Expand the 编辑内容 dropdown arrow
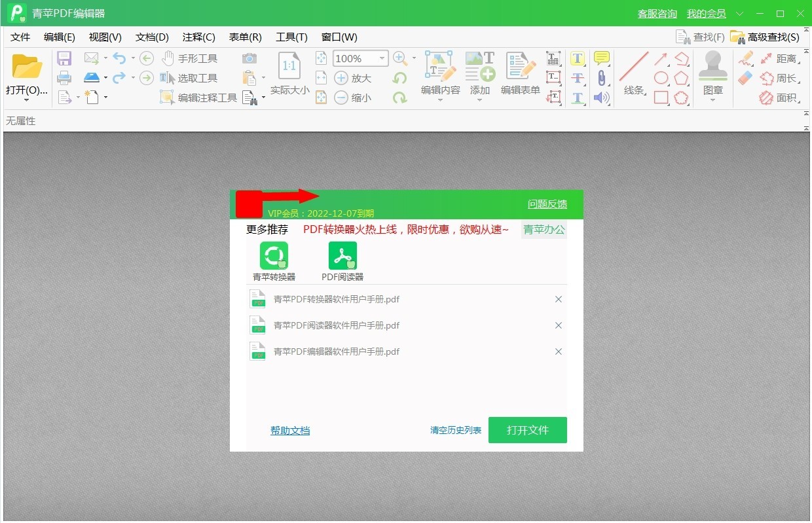The width and height of the screenshot is (812, 523). (440, 100)
